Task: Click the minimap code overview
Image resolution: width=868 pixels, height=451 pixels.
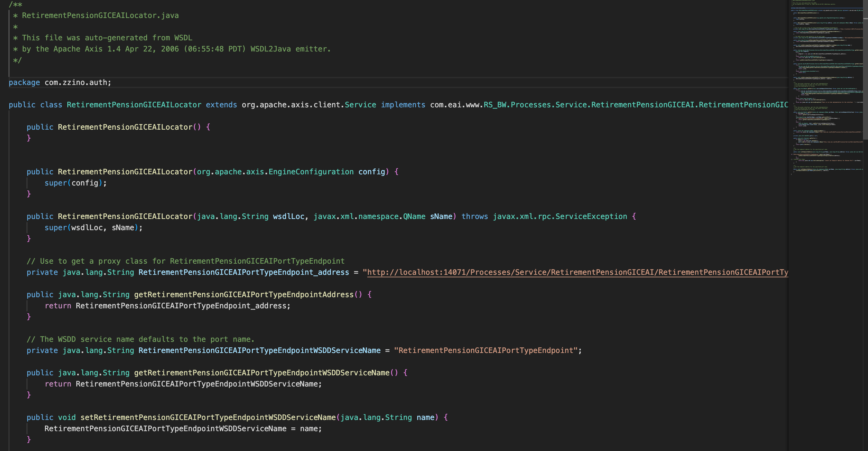Action: click(x=826, y=87)
